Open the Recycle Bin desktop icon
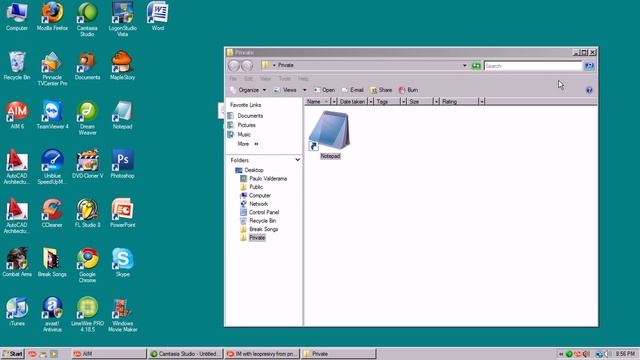Image resolution: width=640 pixels, height=360 pixels. click(17, 66)
